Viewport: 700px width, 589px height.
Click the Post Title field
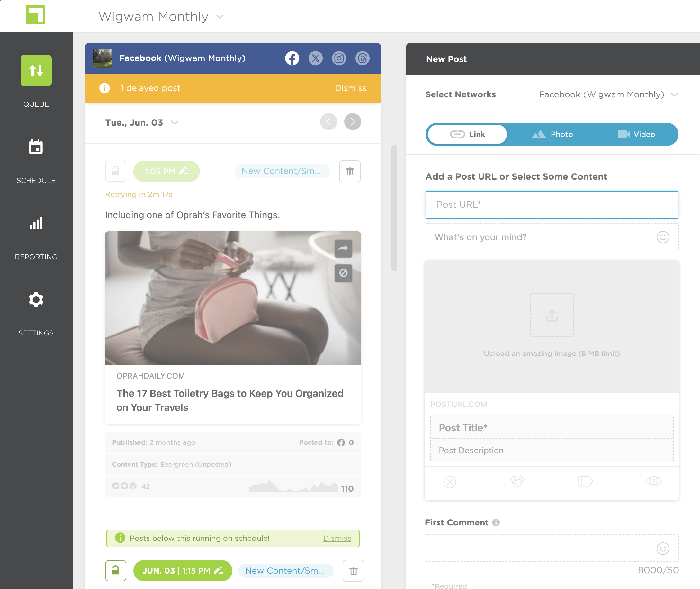click(552, 427)
